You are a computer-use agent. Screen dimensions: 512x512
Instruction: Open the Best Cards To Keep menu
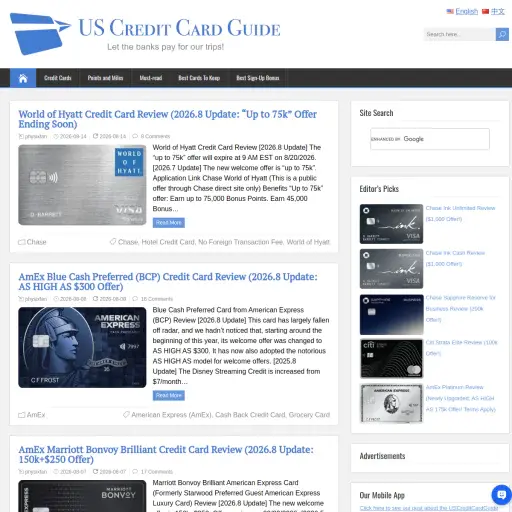click(x=199, y=78)
